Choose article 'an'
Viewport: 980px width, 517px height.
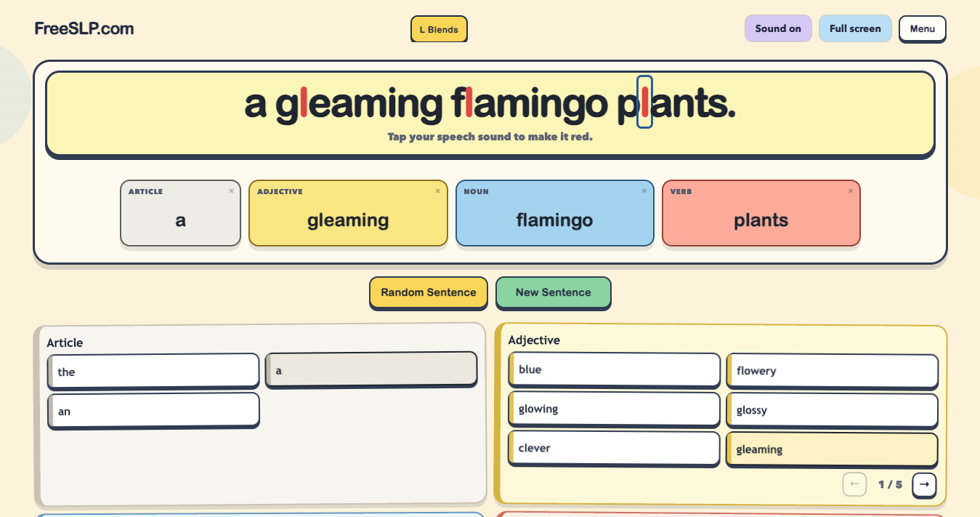[x=153, y=411]
